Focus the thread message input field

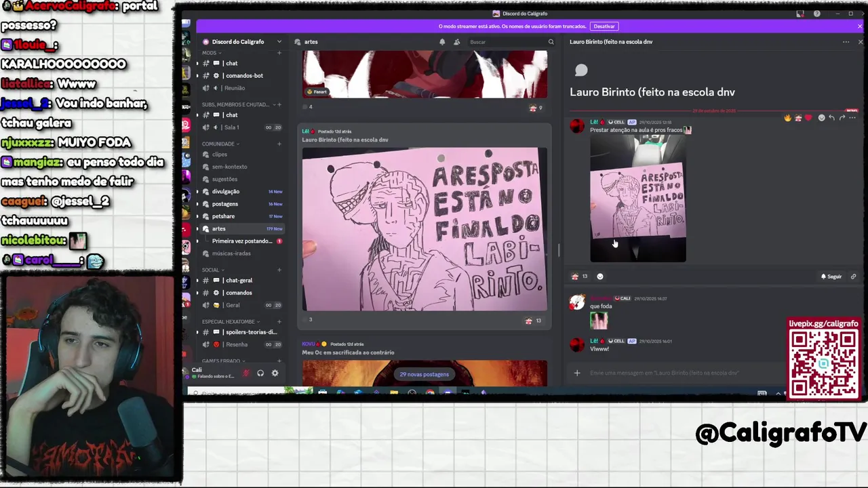[685, 373]
